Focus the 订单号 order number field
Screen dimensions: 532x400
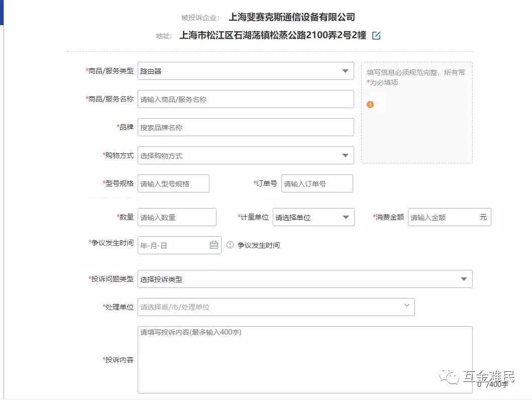[317, 183]
